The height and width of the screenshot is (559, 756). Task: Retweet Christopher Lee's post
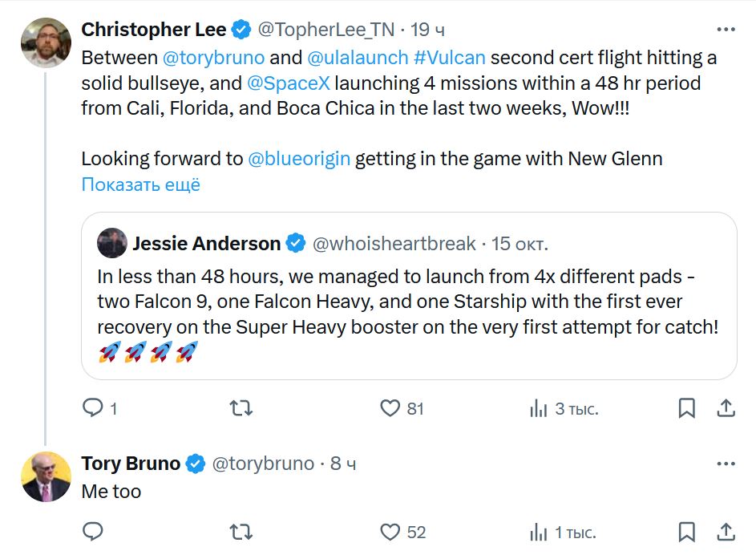click(241, 408)
